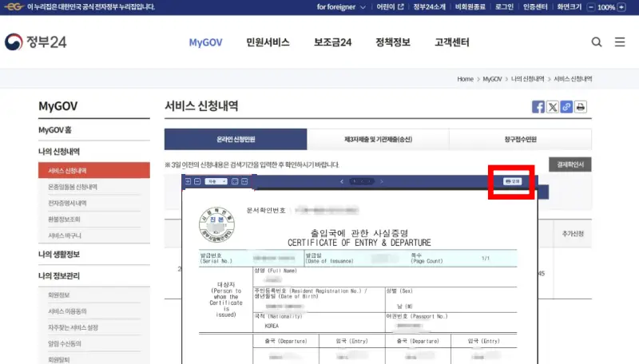Switch to 제3자제출 및 기관제출(송신) tab
Image resolution: width=639 pixels, height=364 pixels.
click(378, 139)
